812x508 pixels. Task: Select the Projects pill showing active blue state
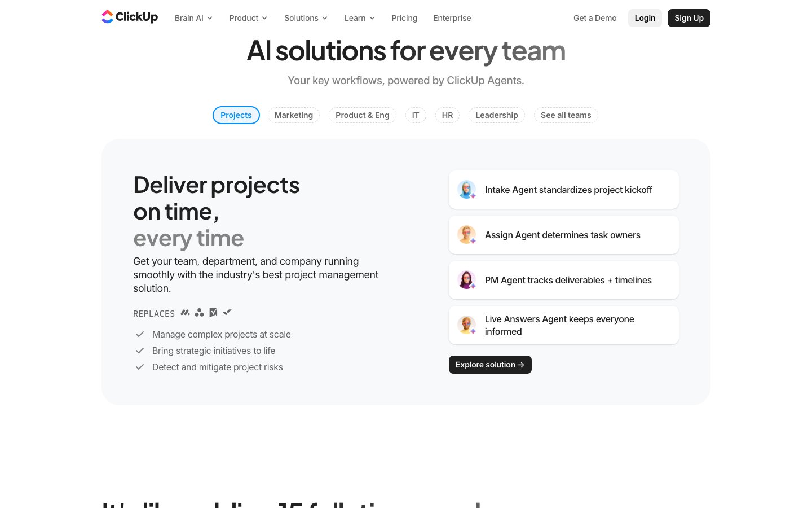tap(236, 115)
